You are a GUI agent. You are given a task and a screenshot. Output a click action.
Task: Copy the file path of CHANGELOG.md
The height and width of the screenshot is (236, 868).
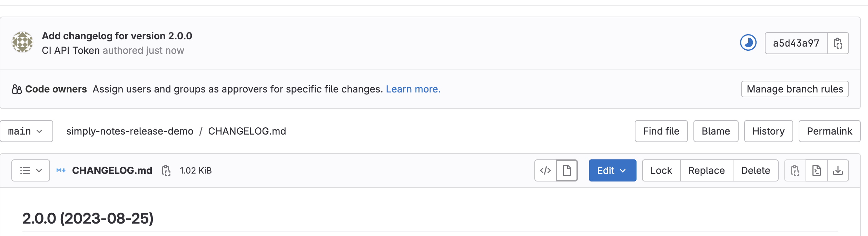point(167,170)
